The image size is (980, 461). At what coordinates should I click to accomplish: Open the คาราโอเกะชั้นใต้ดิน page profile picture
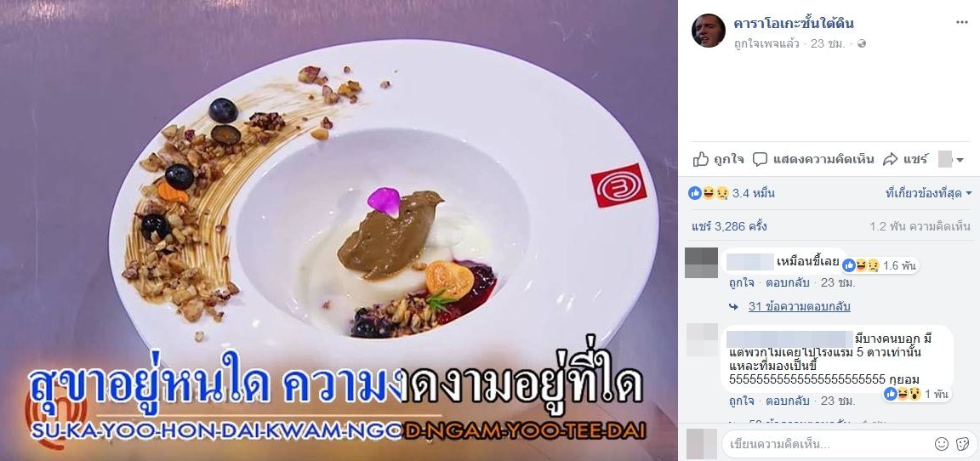pos(708,31)
